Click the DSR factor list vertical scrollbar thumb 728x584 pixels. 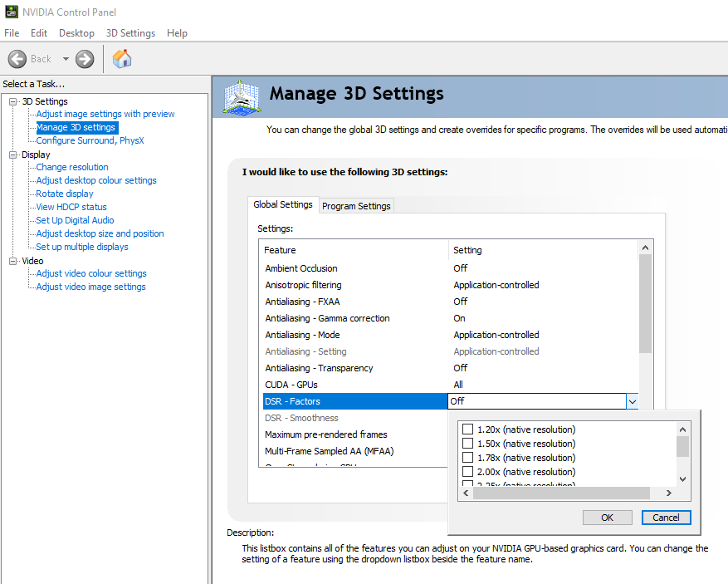click(682, 447)
